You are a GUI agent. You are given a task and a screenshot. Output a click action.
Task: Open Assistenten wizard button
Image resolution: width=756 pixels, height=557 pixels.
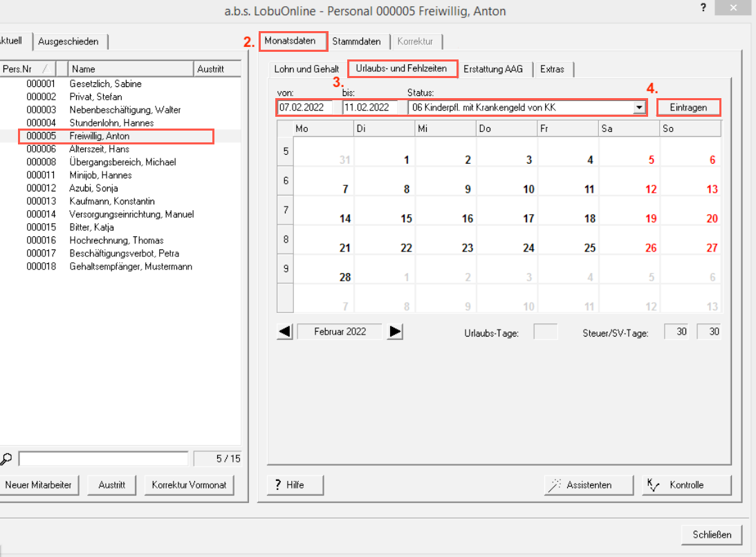(x=588, y=485)
